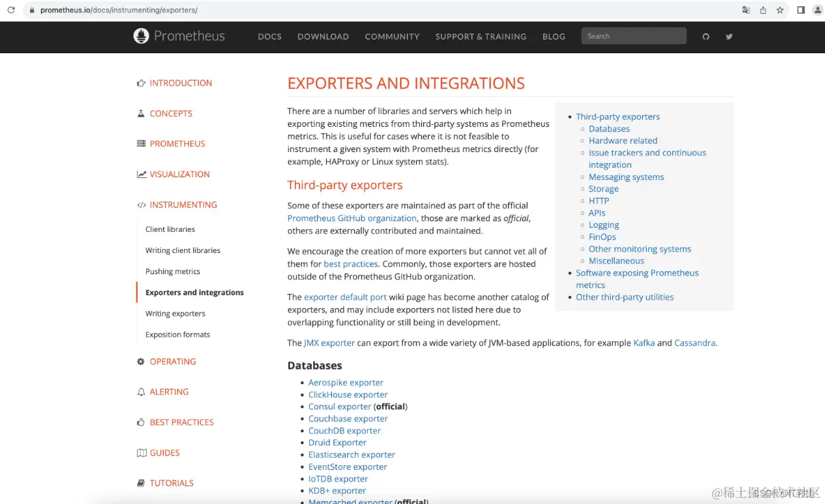825x504 pixels.
Task: Click the share page icon
Action: pos(763,10)
